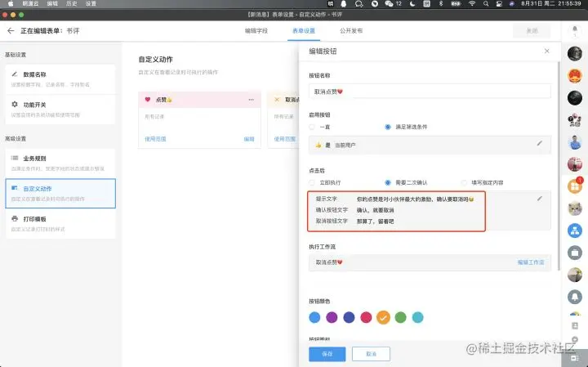Open the 编辑工作流 link

(x=531, y=262)
